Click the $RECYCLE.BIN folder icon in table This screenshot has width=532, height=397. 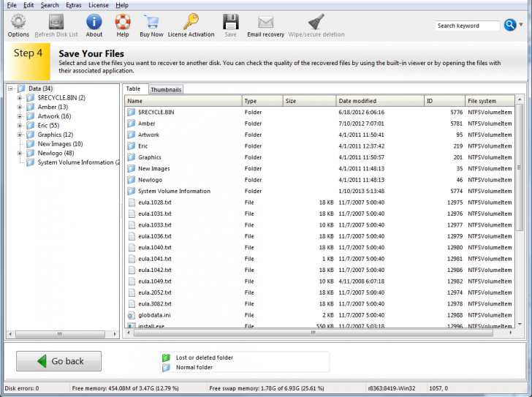coord(132,112)
